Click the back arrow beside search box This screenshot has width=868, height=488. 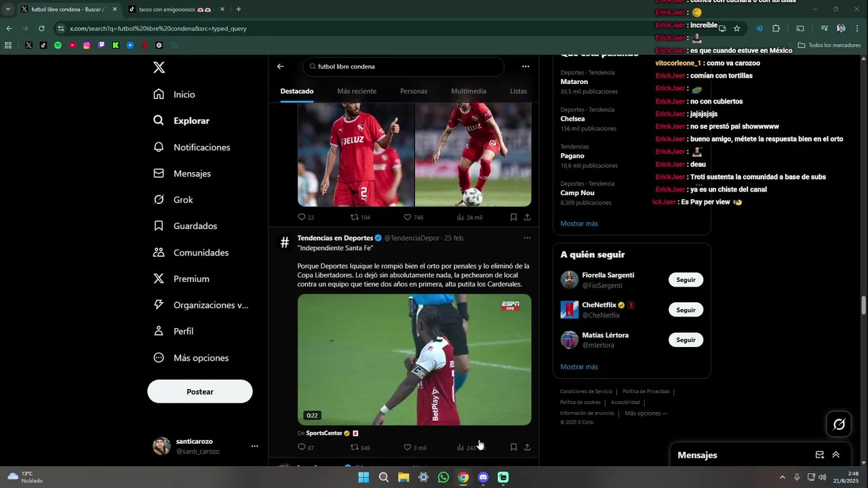click(x=280, y=66)
